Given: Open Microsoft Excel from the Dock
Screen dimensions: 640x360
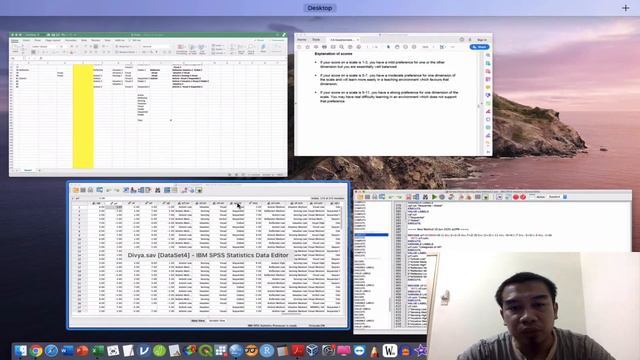Looking at the screenshot, I should click(98, 351).
